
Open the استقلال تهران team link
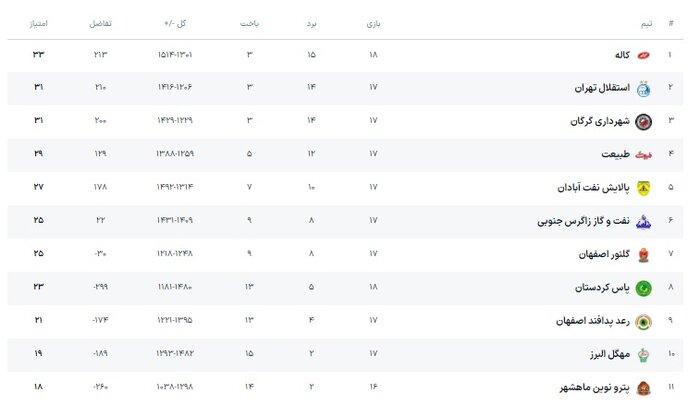(598, 88)
